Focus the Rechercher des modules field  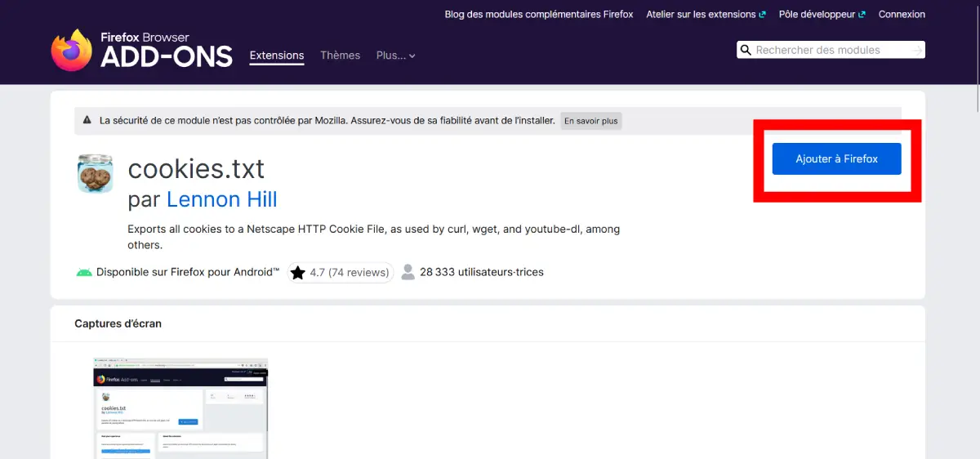point(829,50)
